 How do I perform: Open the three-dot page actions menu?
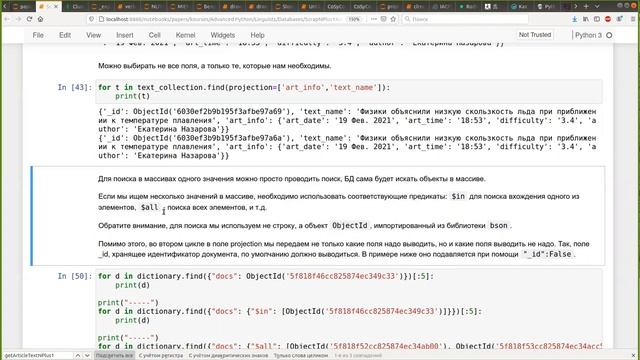374,19
